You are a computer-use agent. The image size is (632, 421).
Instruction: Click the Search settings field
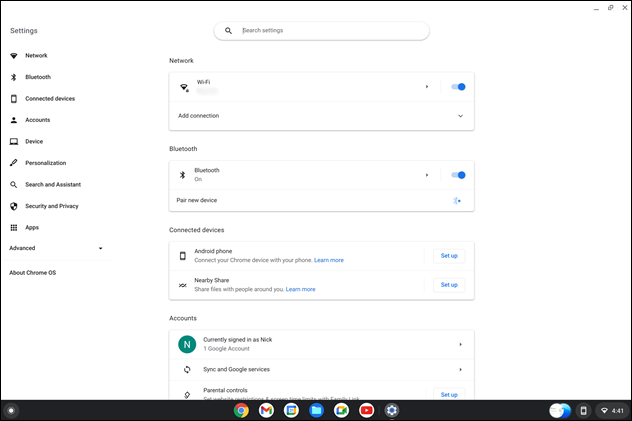pyautogui.click(x=322, y=31)
